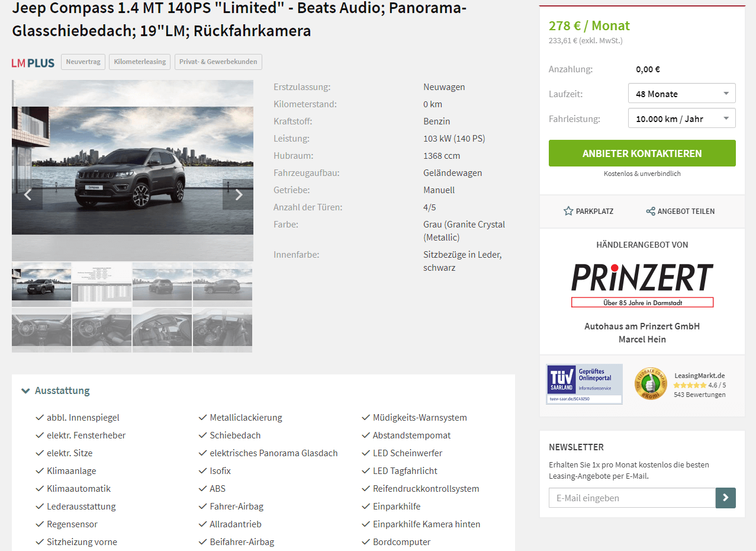Click the Klimaautomatik equipment entry
The image size is (756, 551).
pyautogui.click(x=79, y=489)
